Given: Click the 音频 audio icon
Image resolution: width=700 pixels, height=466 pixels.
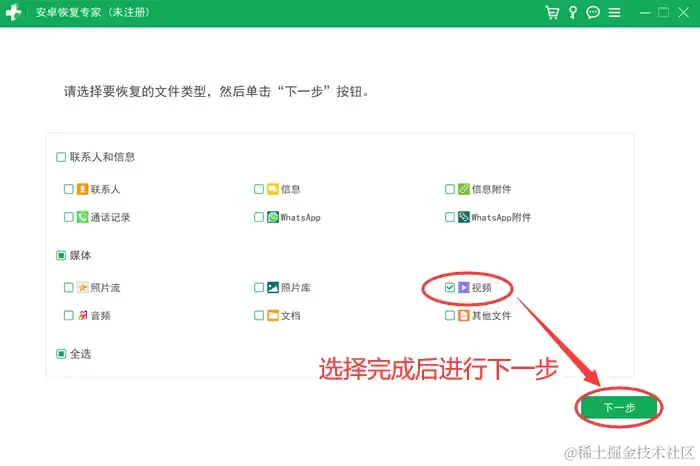Looking at the screenshot, I should [82, 316].
